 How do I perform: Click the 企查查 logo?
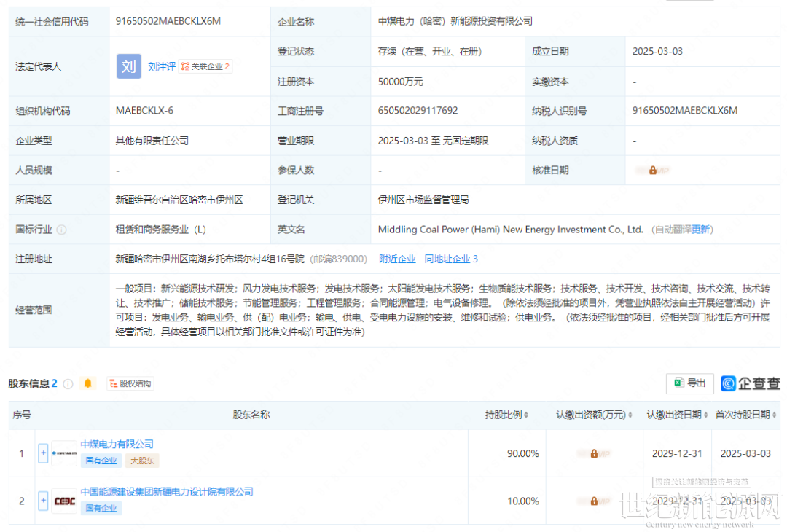[x=751, y=383]
